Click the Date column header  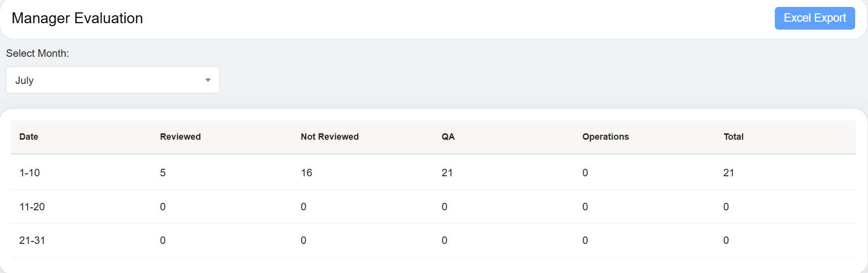29,137
